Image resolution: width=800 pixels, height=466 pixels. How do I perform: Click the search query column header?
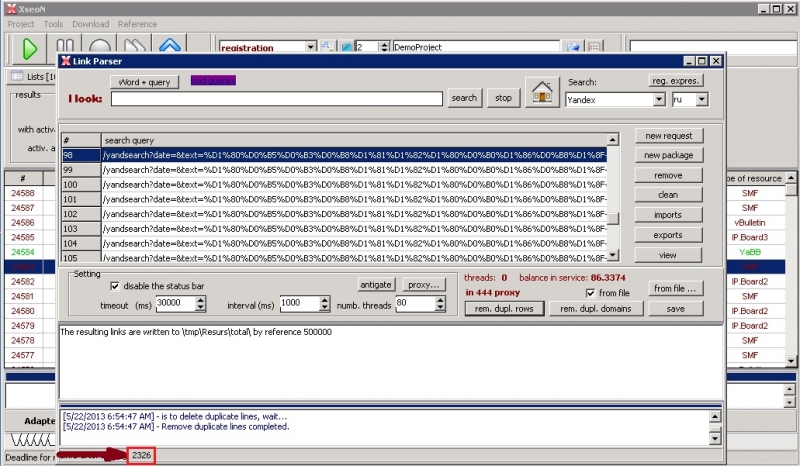354,140
